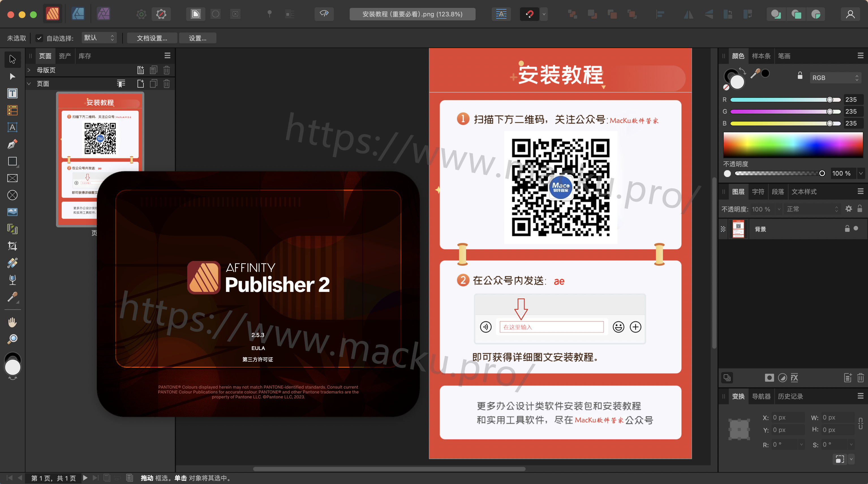This screenshot has height=484, width=868.
Task: Click the 设置... button
Action: pos(197,38)
